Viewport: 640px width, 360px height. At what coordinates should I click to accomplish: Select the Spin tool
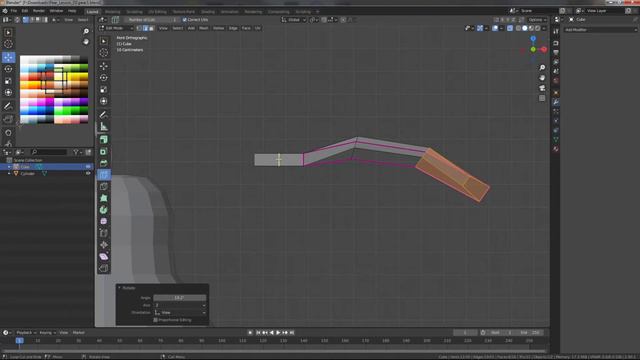[104, 210]
